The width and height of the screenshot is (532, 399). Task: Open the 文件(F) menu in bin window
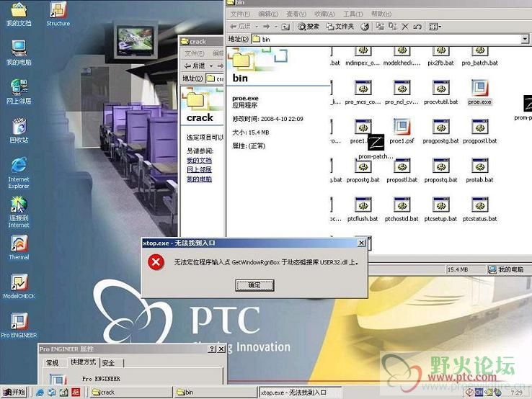(240, 14)
